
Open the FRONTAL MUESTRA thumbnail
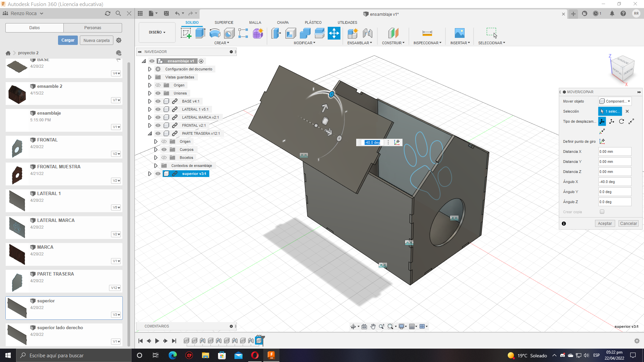coord(17,174)
